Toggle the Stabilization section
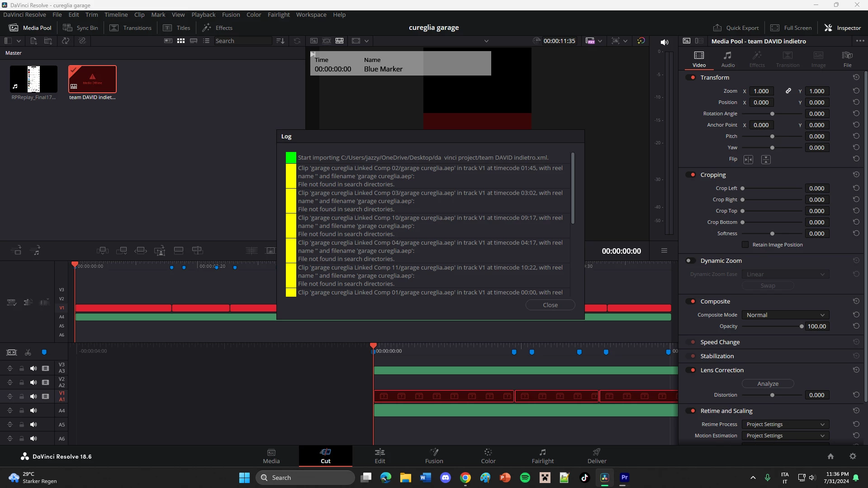 pos(691,356)
